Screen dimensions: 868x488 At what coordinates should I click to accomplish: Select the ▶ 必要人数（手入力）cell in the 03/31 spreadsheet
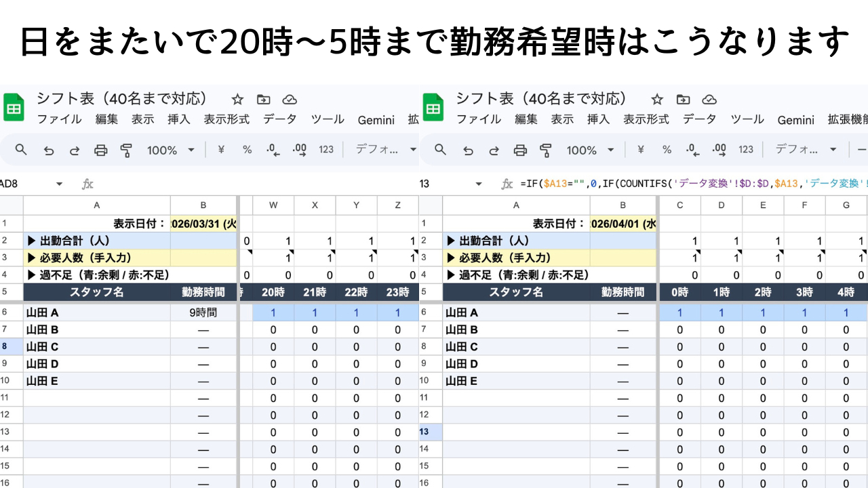(x=97, y=258)
